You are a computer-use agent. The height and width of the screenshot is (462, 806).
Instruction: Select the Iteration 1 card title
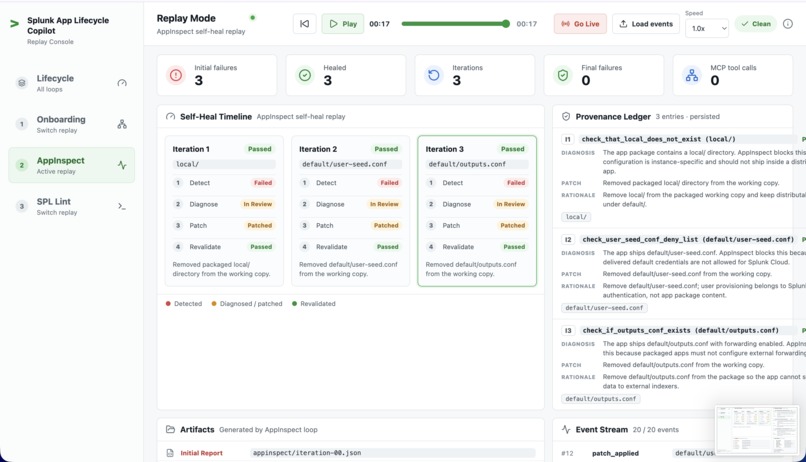[191, 149]
